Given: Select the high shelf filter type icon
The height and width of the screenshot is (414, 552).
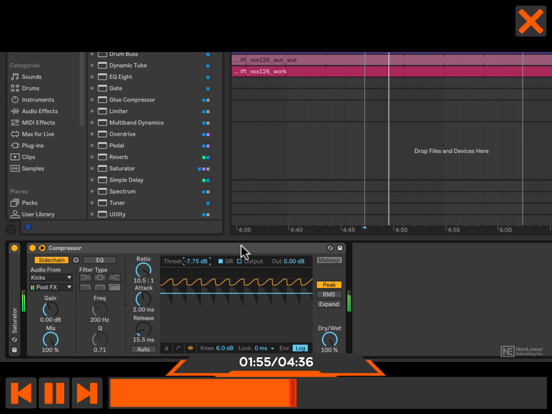Looking at the screenshot, I should click(x=114, y=278).
